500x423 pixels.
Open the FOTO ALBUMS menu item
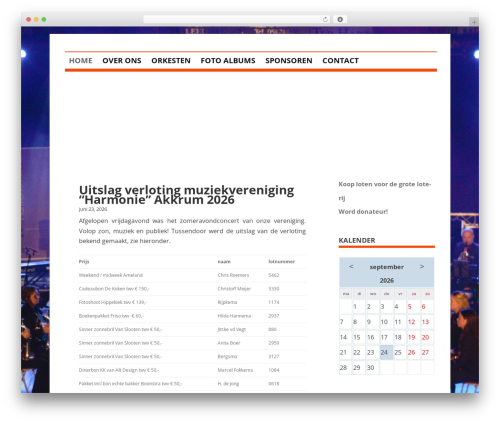click(228, 61)
